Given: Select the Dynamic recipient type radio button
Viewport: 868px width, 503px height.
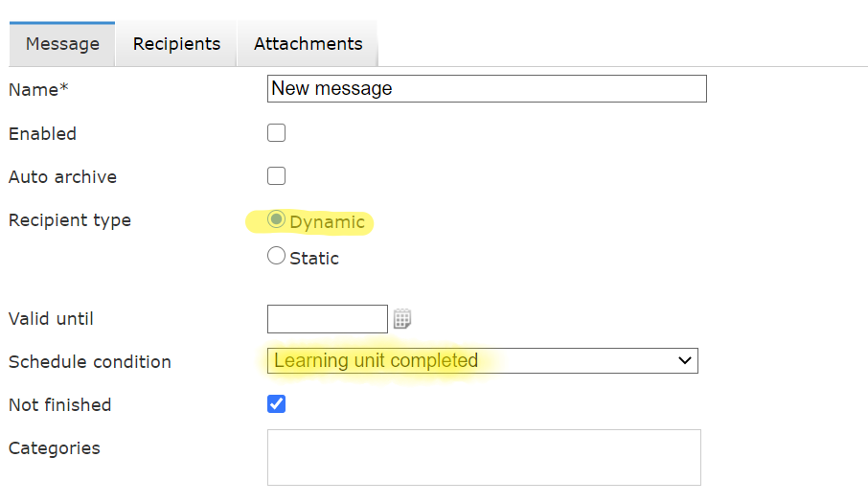Looking at the screenshot, I should [276, 219].
